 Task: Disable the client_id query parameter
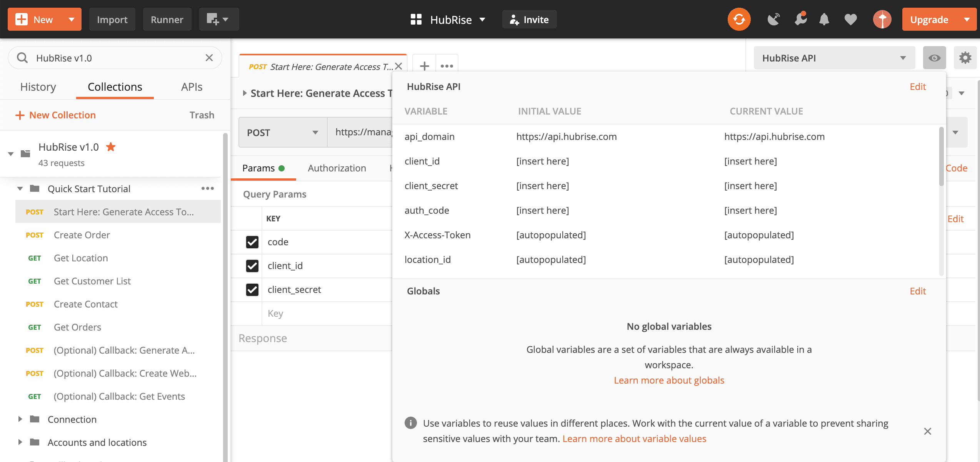click(252, 266)
